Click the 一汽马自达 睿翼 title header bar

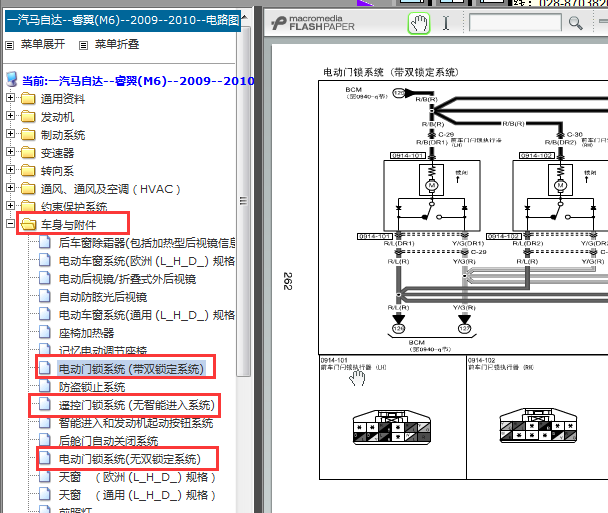coord(123,20)
